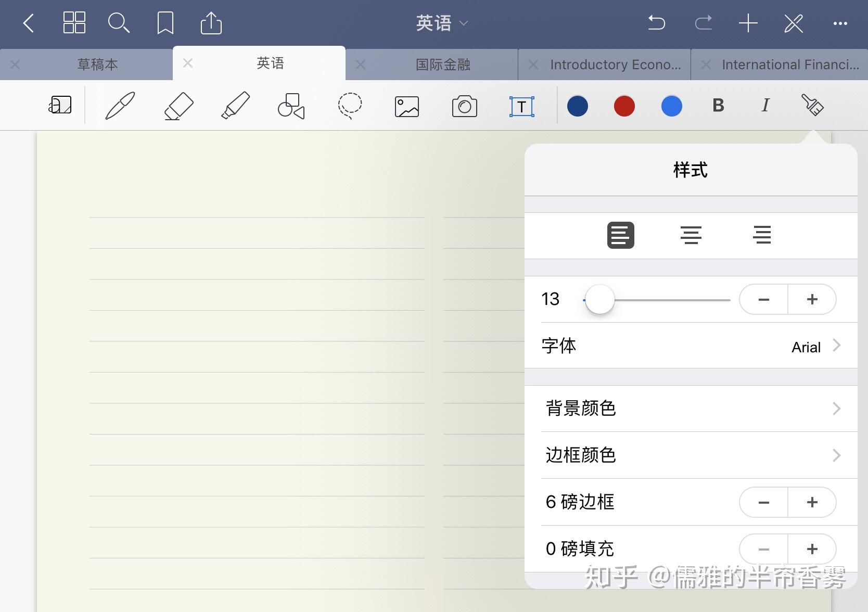Open the Arial font selector
868x612 pixels.
[x=805, y=346]
